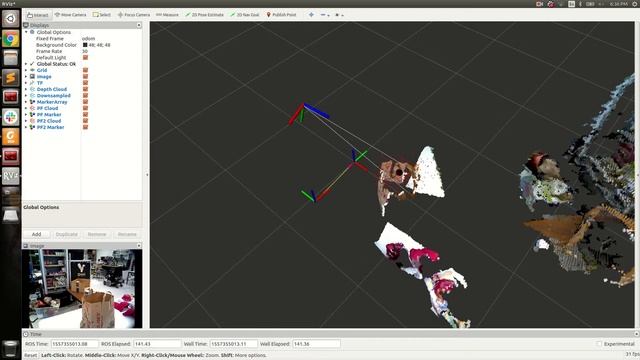Choose the Select tool
Screen dimensions: 640x360
click(x=102, y=15)
